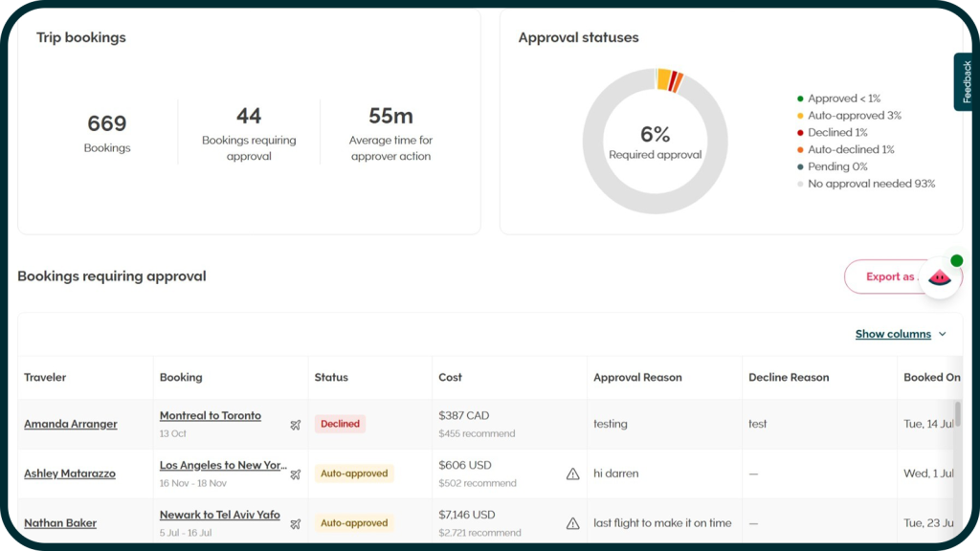This screenshot has height=551, width=980.
Task: Click the 'hi darren' approval reason cell
Action: click(x=615, y=474)
